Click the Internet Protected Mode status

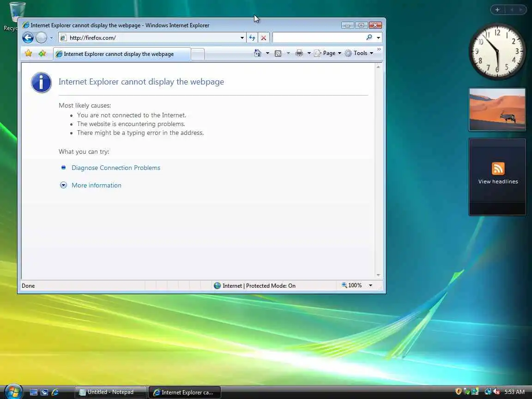(254, 286)
